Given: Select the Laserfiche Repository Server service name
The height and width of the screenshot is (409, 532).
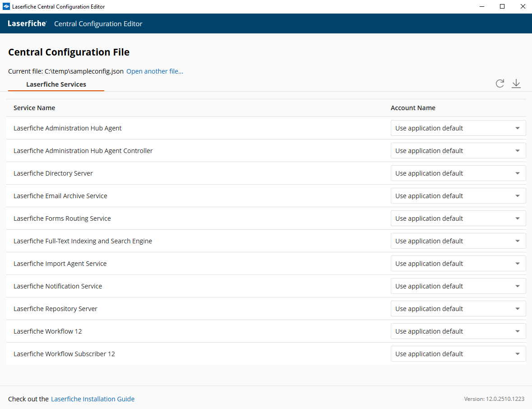Looking at the screenshot, I should pyautogui.click(x=55, y=308).
